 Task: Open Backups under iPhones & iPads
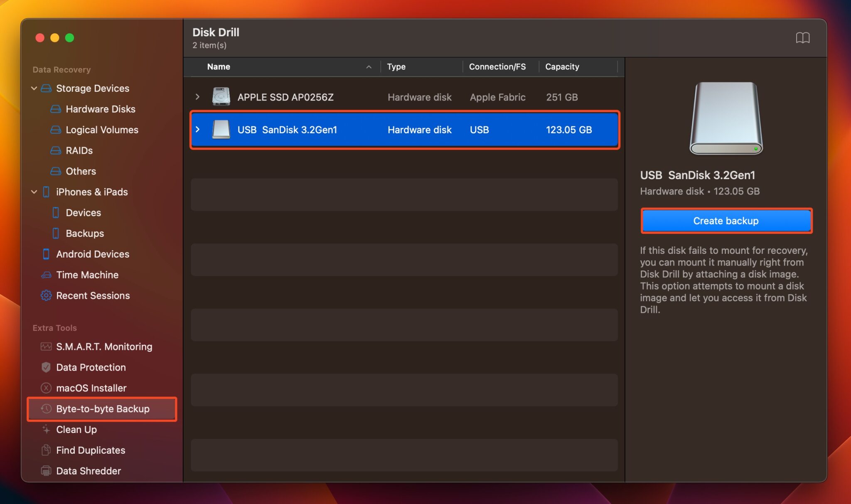[x=85, y=233]
